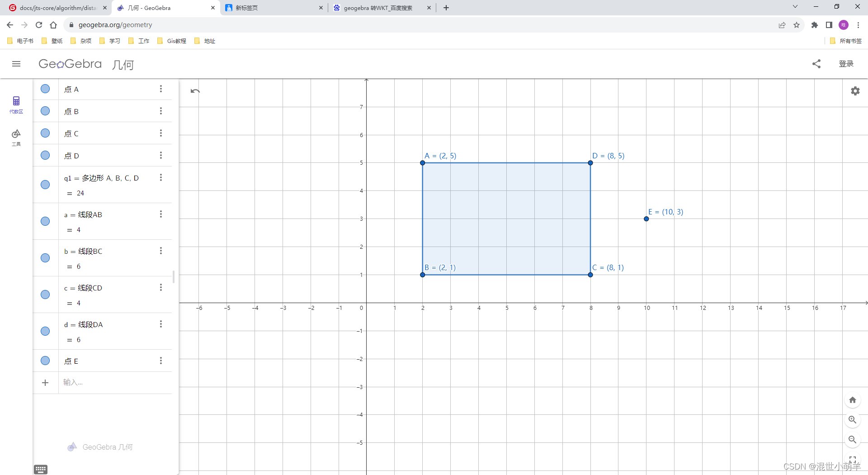
Task: Click the algebra panel scrollbar
Action: (174, 276)
